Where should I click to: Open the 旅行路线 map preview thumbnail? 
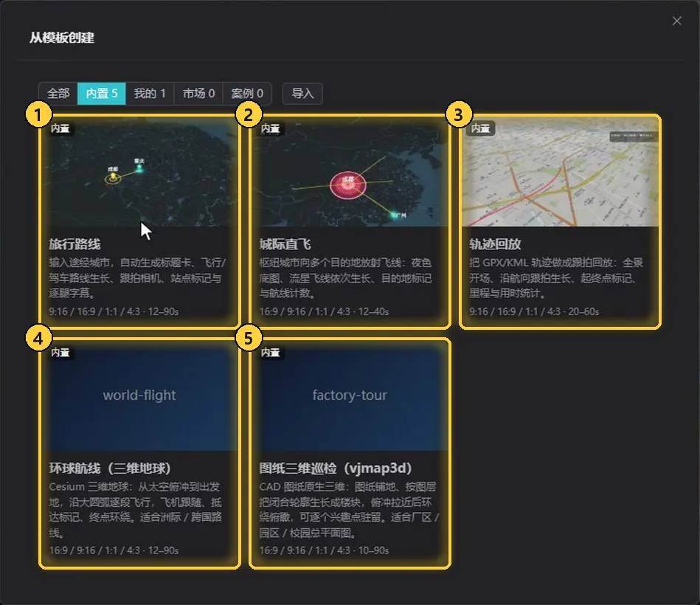tap(139, 172)
